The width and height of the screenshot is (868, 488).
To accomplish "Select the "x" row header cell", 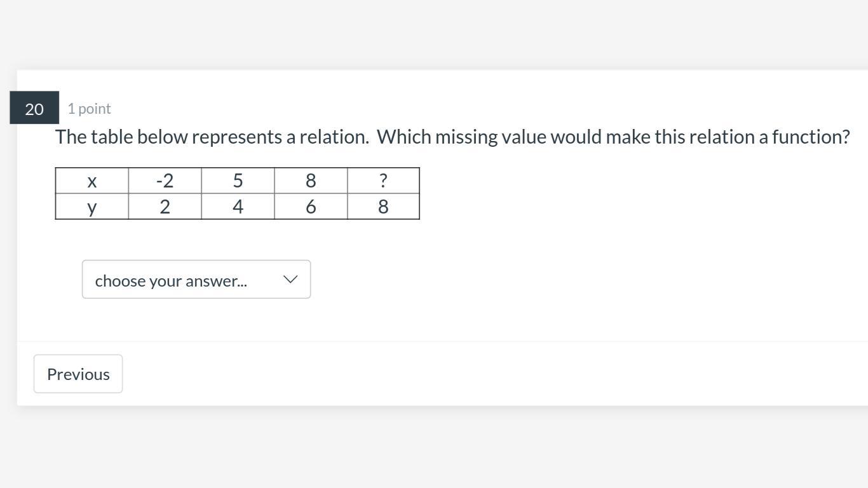I will [x=92, y=181].
